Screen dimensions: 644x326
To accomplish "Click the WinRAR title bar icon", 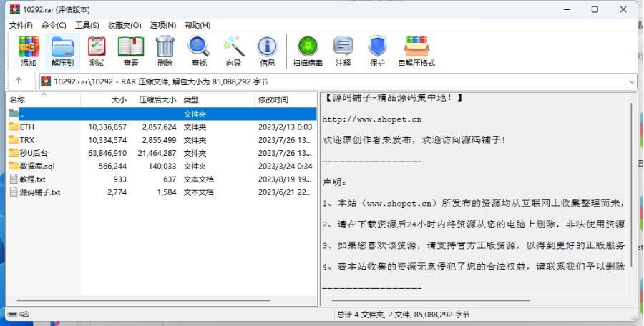I will click(15, 9).
